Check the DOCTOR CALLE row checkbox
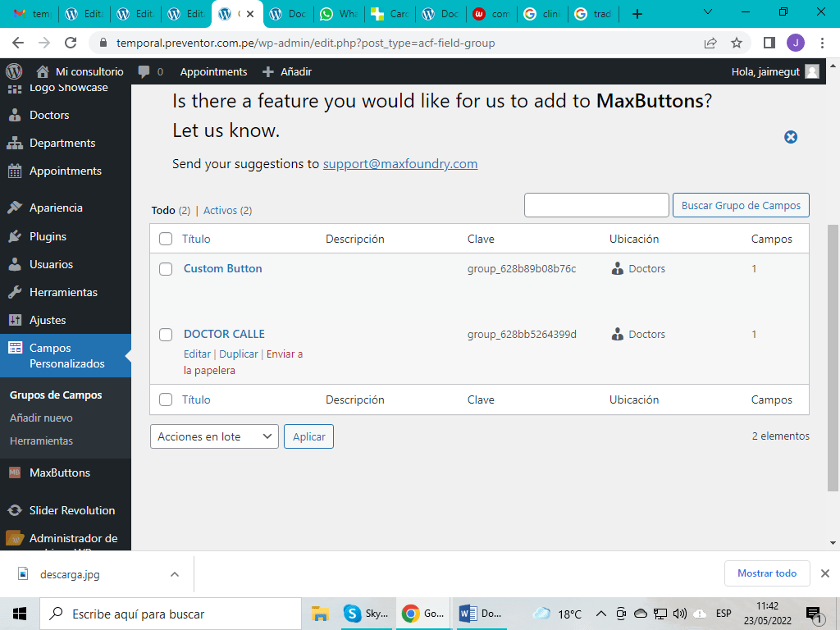The height and width of the screenshot is (630, 840). (166, 335)
